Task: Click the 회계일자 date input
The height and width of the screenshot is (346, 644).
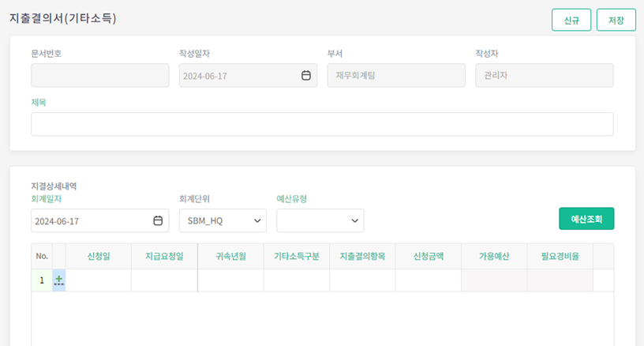Action: coord(91,221)
